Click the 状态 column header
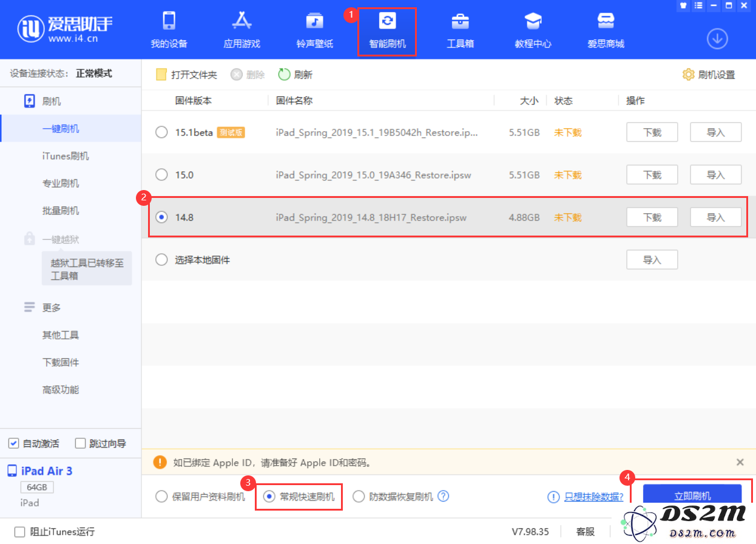 [x=564, y=101]
